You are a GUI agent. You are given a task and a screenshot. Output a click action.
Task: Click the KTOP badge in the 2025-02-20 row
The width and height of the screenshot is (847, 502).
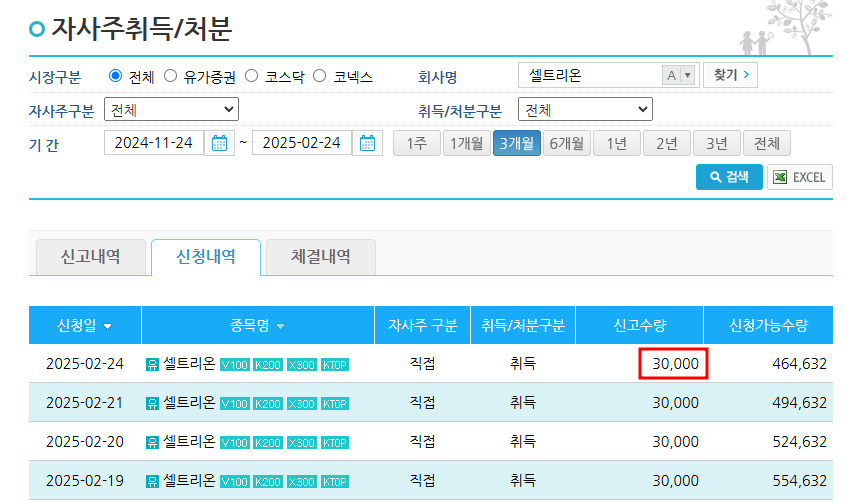click(x=335, y=443)
